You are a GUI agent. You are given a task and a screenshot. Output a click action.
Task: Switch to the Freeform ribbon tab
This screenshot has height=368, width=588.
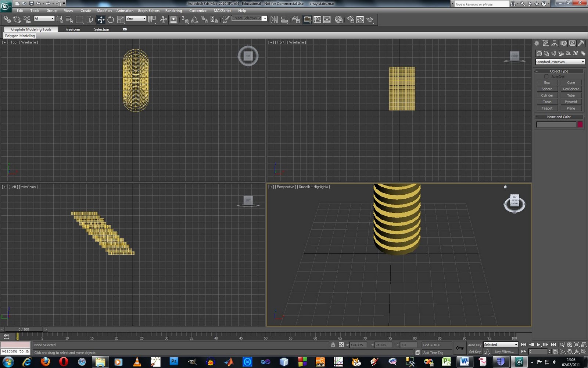coord(73,29)
